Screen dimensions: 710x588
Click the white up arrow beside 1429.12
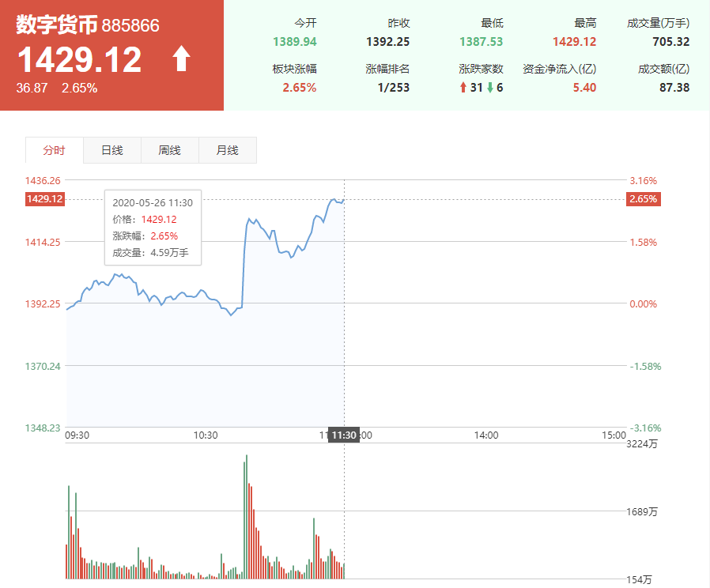point(181,59)
